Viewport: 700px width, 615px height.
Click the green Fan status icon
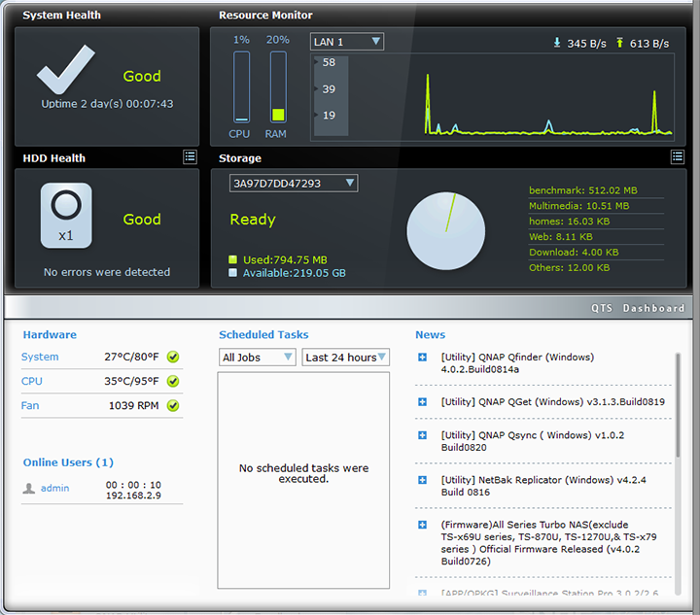point(173,405)
